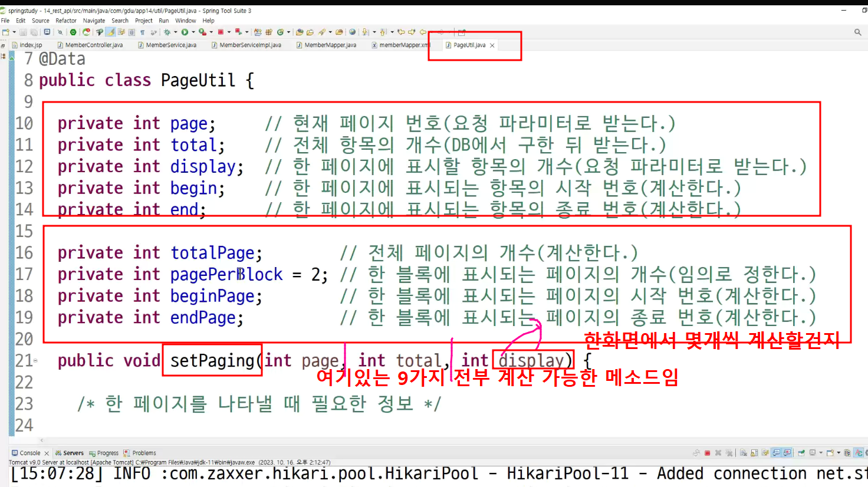Open the File menu
Screen dimensions: 868x487
pyautogui.click(x=5, y=20)
